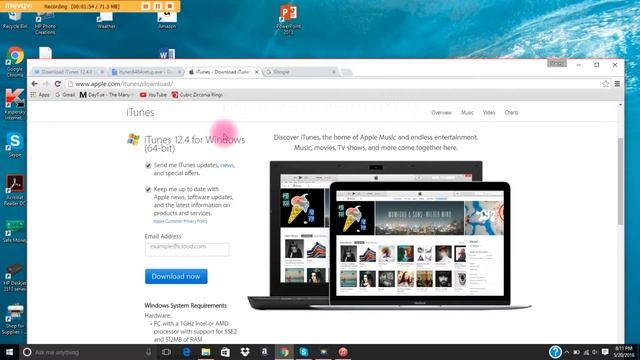Viewport: 640px width, 360px height.
Task: Open the YouTube bookmark
Action: 153,95
